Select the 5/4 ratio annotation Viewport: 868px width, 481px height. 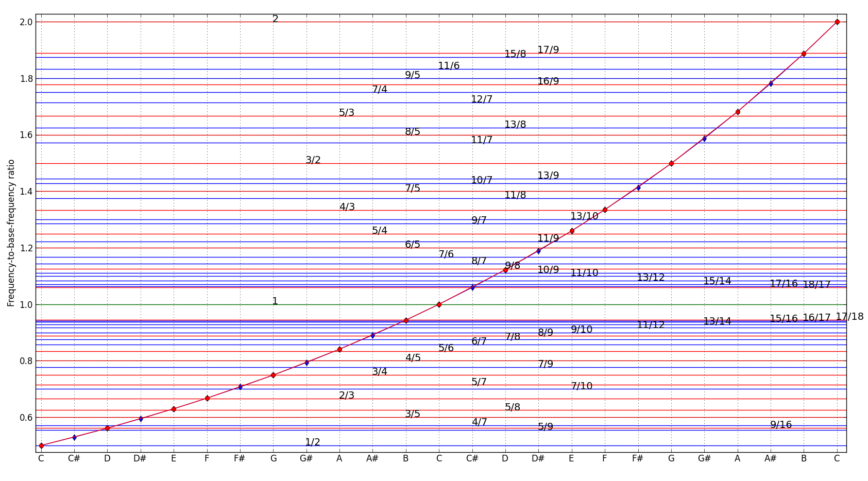point(380,231)
